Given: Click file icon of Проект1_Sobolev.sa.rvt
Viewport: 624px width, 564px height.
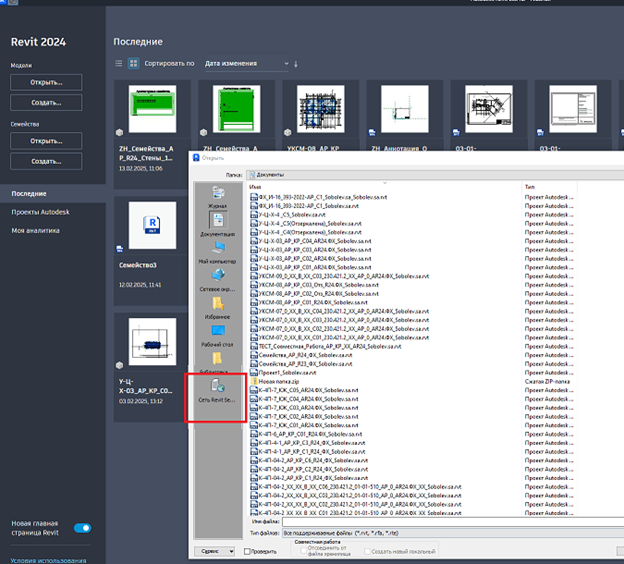Looking at the screenshot, I should [x=254, y=373].
